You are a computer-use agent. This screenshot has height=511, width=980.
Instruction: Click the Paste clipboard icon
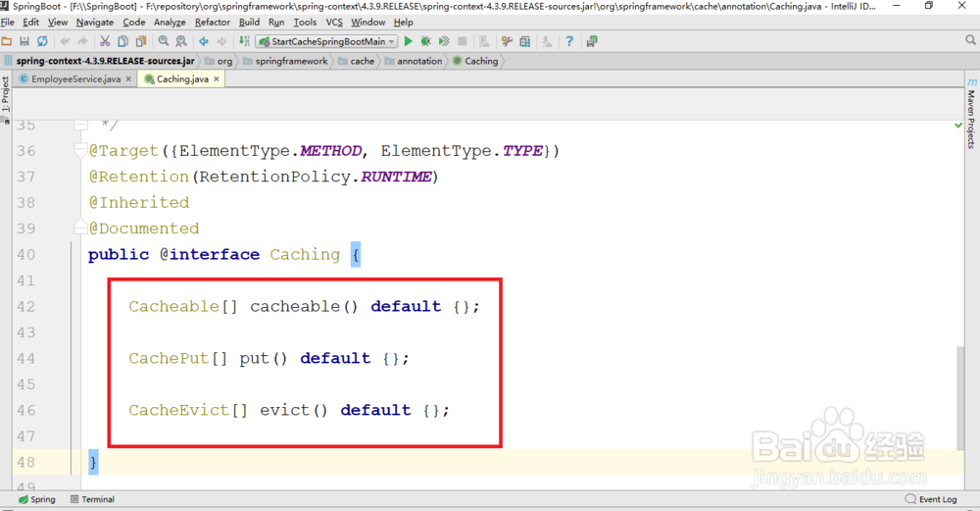click(x=141, y=41)
